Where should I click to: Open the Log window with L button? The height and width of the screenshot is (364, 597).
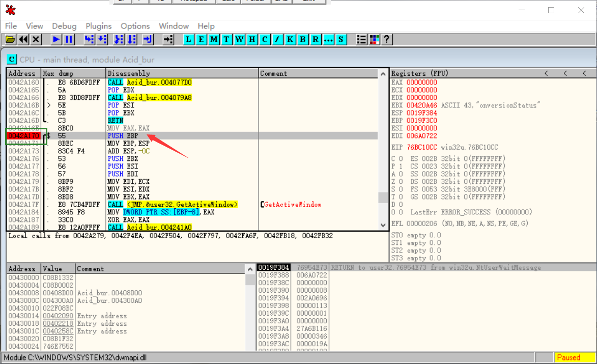[x=189, y=39]
